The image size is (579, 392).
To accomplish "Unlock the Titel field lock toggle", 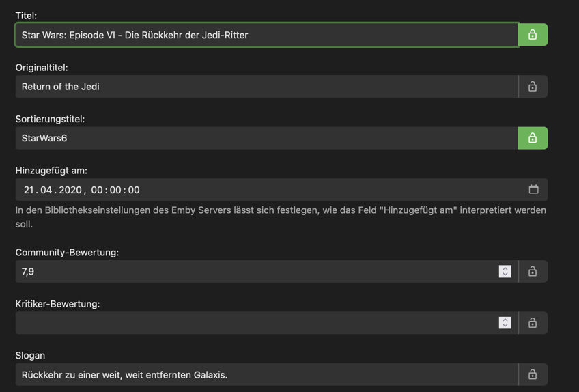I will (533, 35).
